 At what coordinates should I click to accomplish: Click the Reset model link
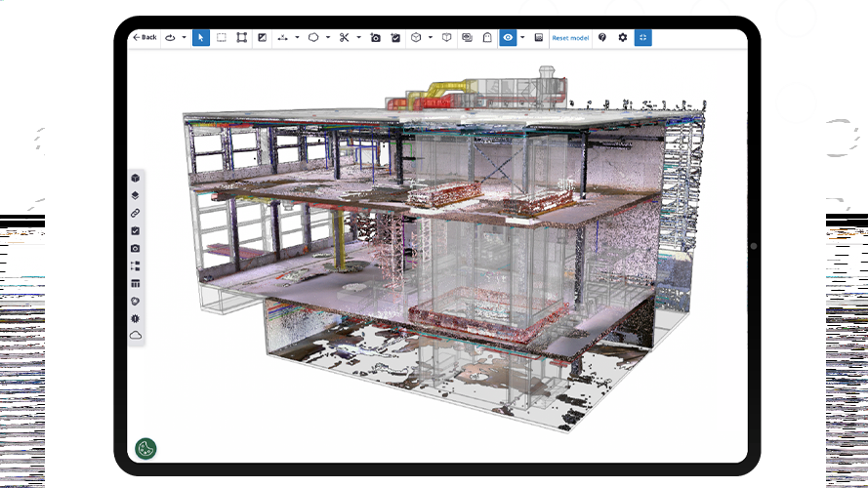coord(570,38)
